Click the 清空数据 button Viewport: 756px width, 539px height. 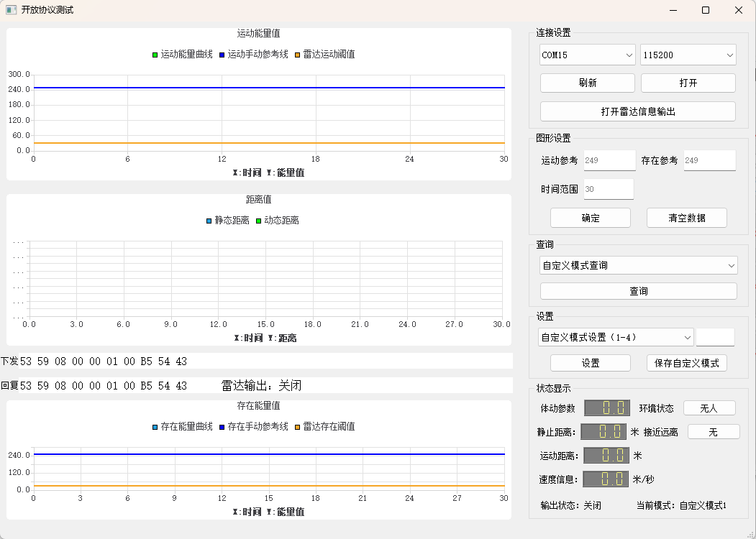point(686,218)
